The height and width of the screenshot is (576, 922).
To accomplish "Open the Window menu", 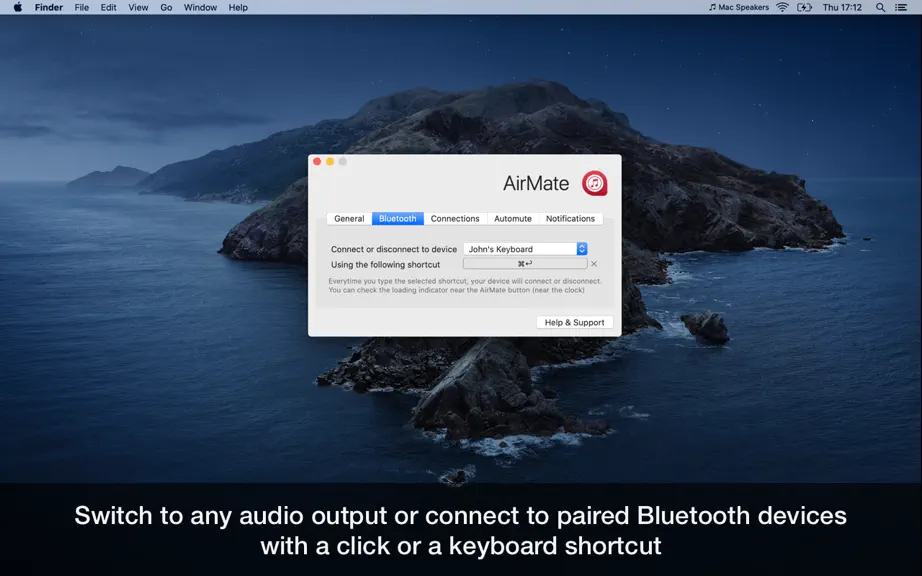I will [200, 7].
